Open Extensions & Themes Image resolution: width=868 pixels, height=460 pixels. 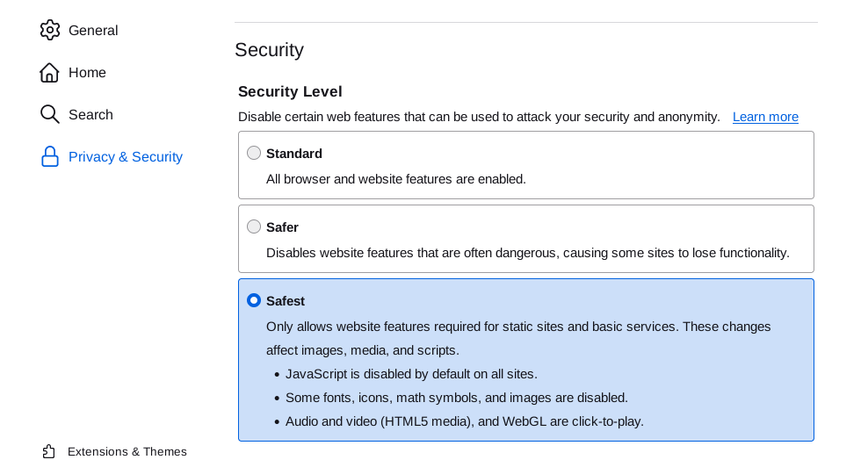[127, 452]
